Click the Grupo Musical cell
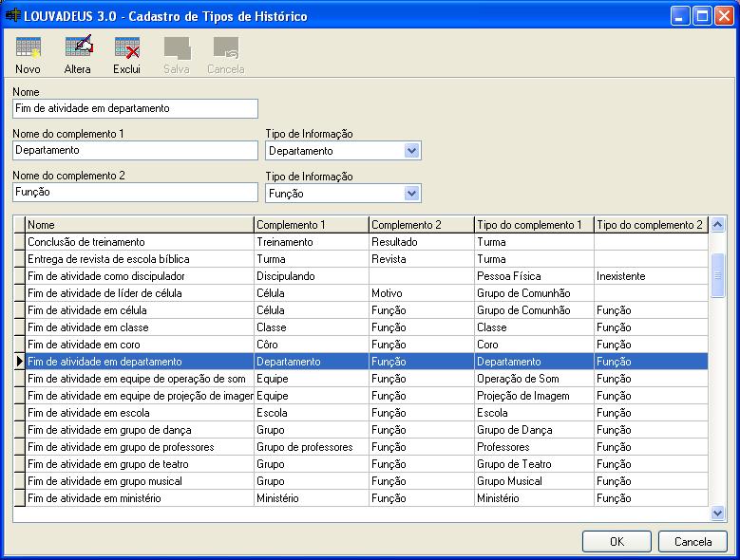Image resolution: width=740 pixels, height=560 pixels. 534,481
